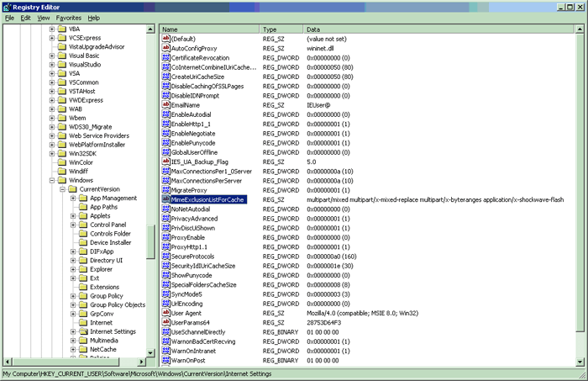Select the PrivacyAdvanced value name

click(x=194, y=219)
